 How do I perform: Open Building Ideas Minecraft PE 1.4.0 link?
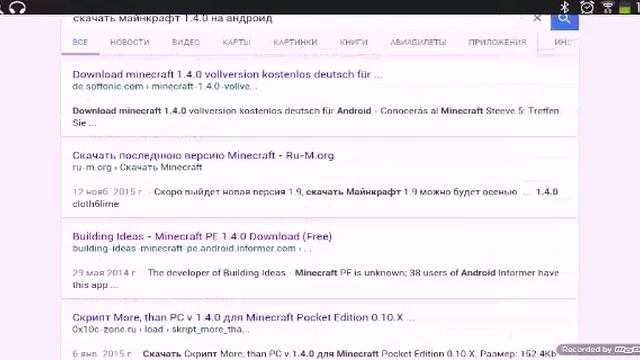coord(202,236)
